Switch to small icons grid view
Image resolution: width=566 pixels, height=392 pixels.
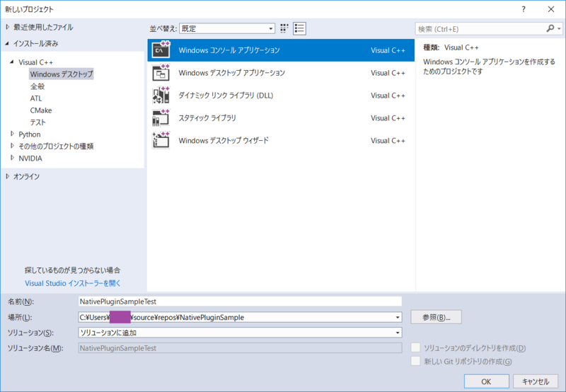coord(284,28)
